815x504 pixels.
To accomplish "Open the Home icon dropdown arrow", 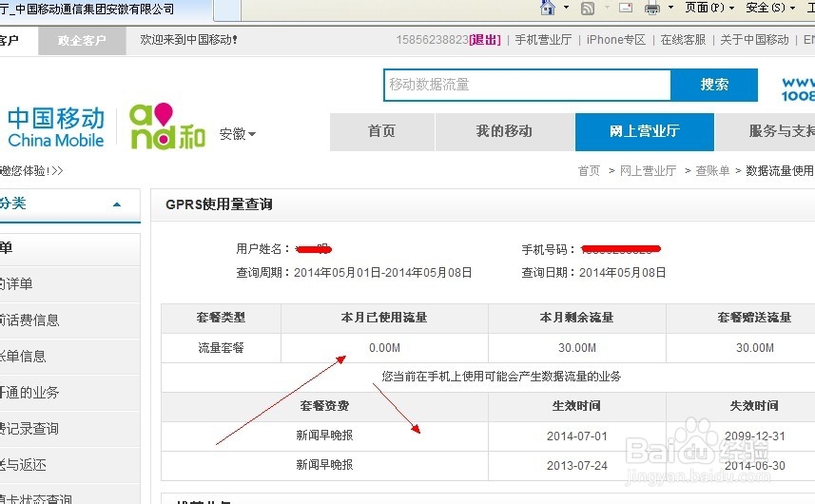I will (566, 8).
